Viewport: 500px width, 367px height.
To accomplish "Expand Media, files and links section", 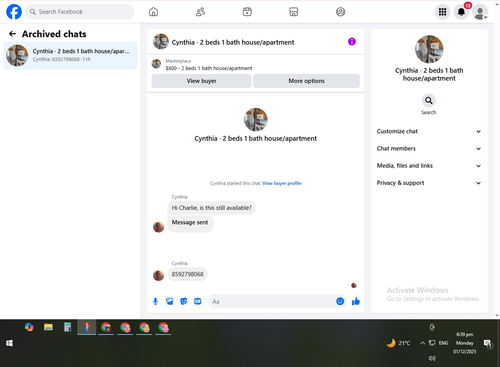I will pos(429,166).
